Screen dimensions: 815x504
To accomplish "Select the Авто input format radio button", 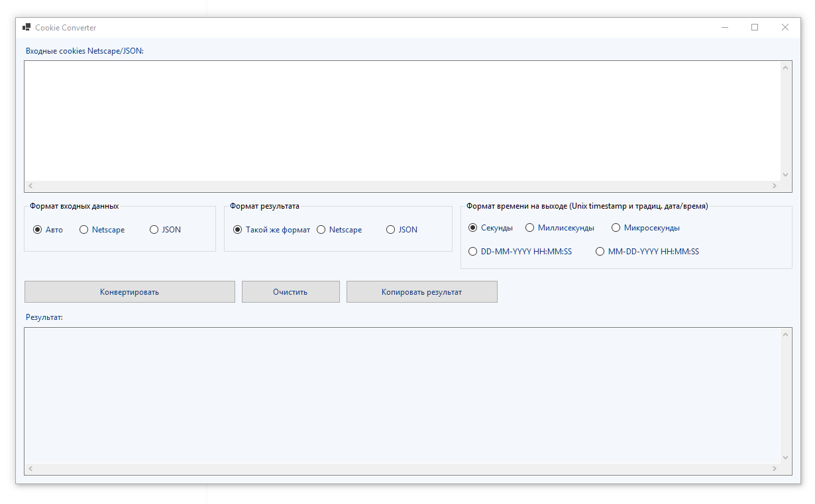I will 48,230.
